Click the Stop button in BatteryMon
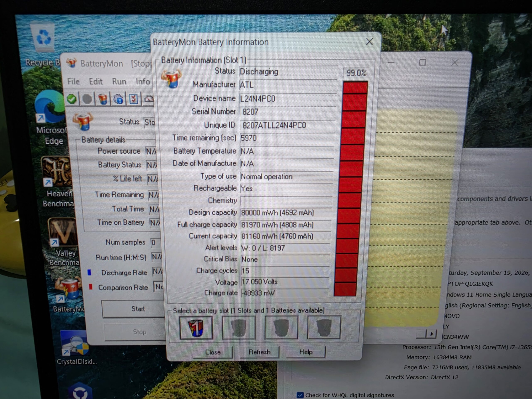The width and height of the screenshot is (532, 399). [135, 332]
